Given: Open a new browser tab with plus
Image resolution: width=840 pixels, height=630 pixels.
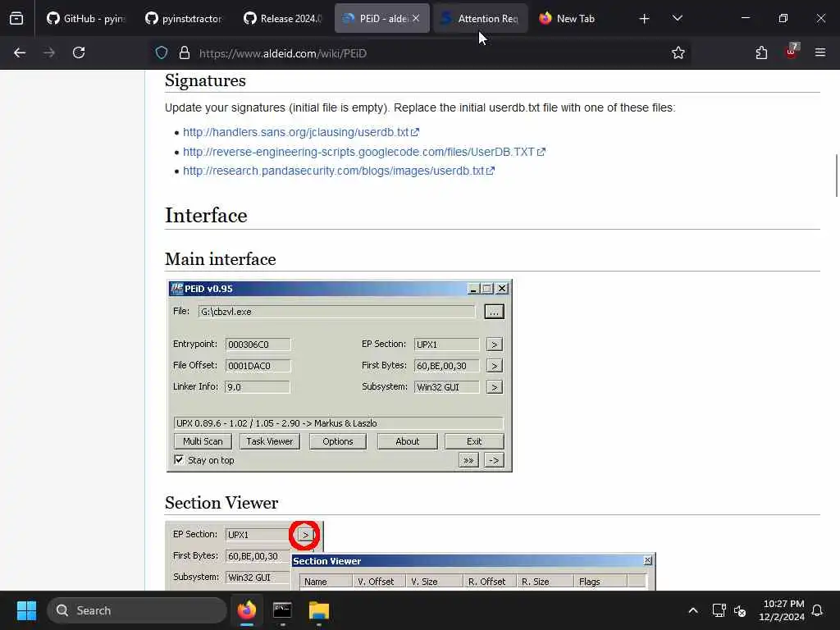Looking at the screenshot, I should (x=644, y=19).
